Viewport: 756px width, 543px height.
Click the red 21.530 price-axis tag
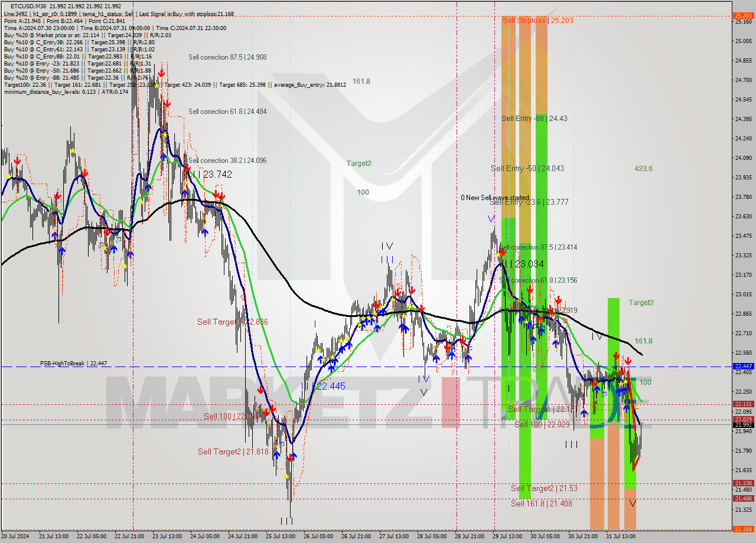[x=742, y=483]
